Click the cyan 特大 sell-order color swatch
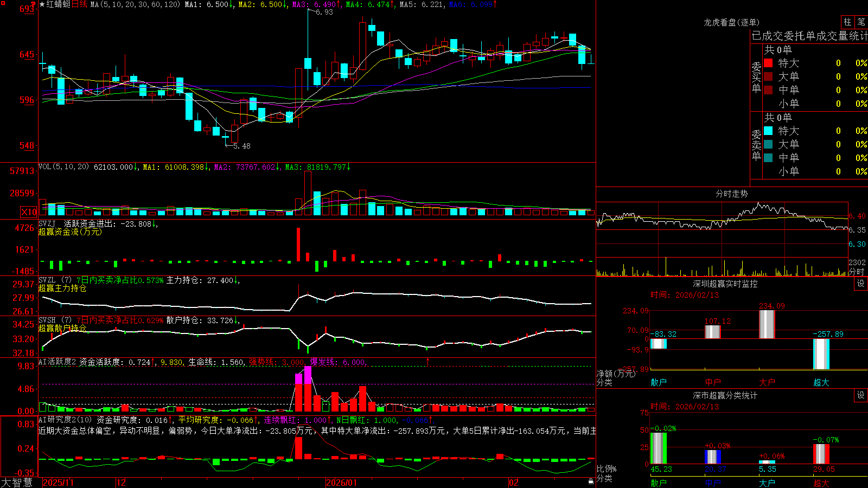 click(x=768, y=131)
